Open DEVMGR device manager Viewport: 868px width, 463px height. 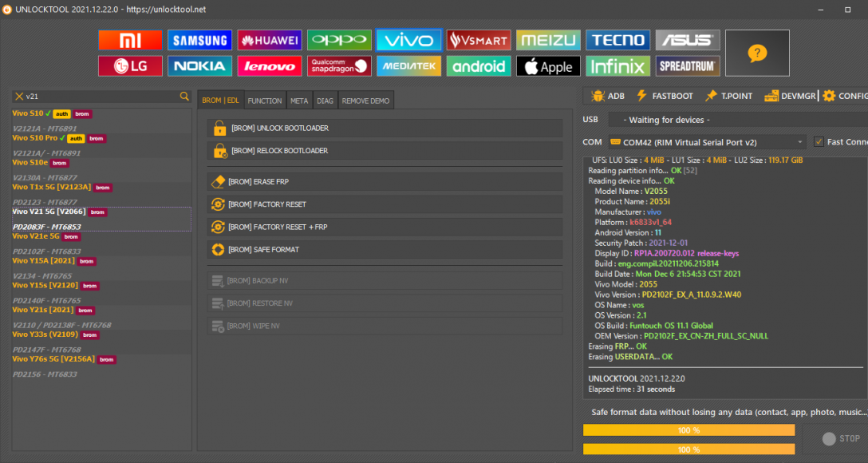(x=790, y=96)
